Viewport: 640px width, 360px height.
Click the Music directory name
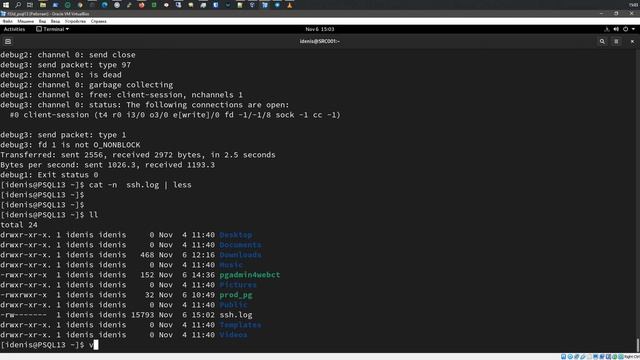pyautogui.click(x=231, y=265)
